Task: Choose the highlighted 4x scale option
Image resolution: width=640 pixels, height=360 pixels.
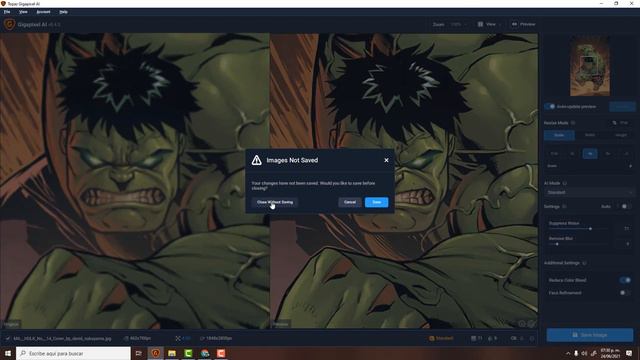Action: click(x=590, y=153)
